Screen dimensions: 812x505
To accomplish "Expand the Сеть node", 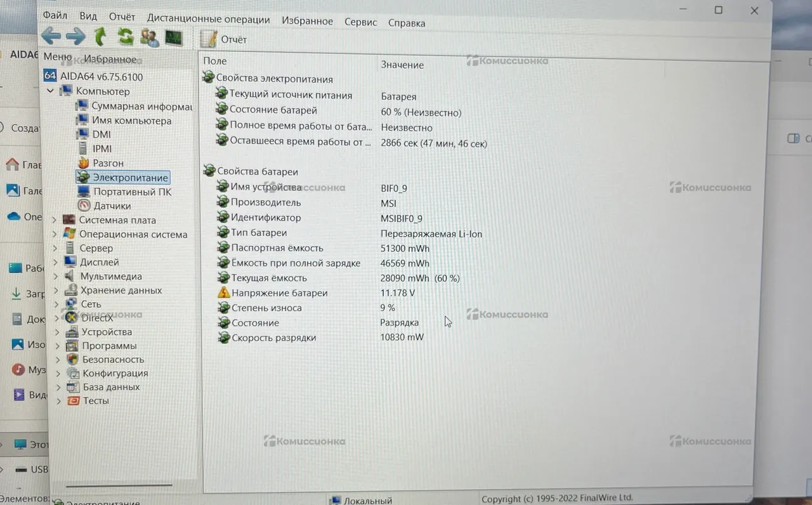I will [x=56, y=304].
